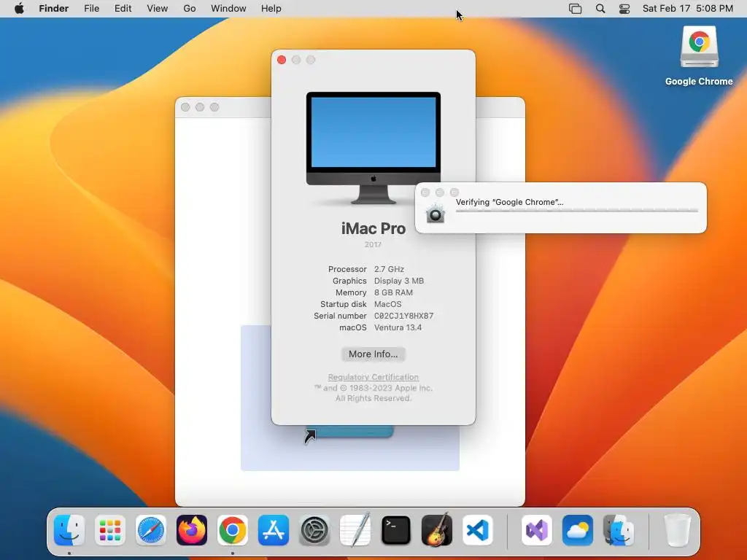Click the Graphics value Display 3 MB

[399, 281]
